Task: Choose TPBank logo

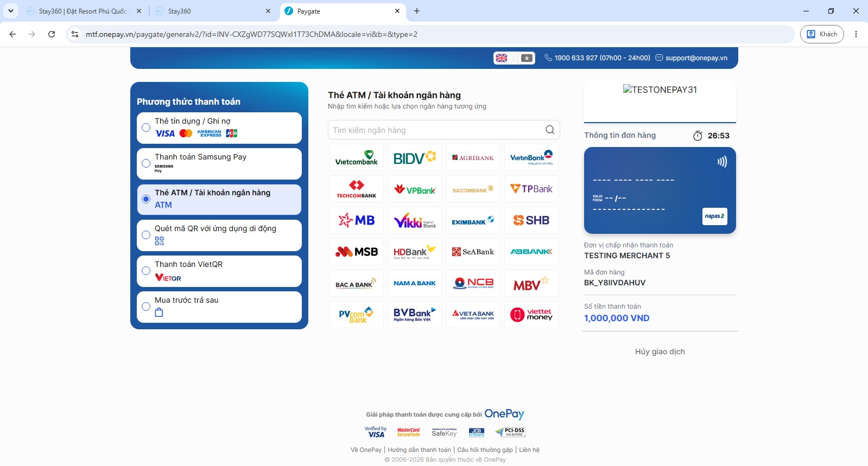Action: point(531,189)
